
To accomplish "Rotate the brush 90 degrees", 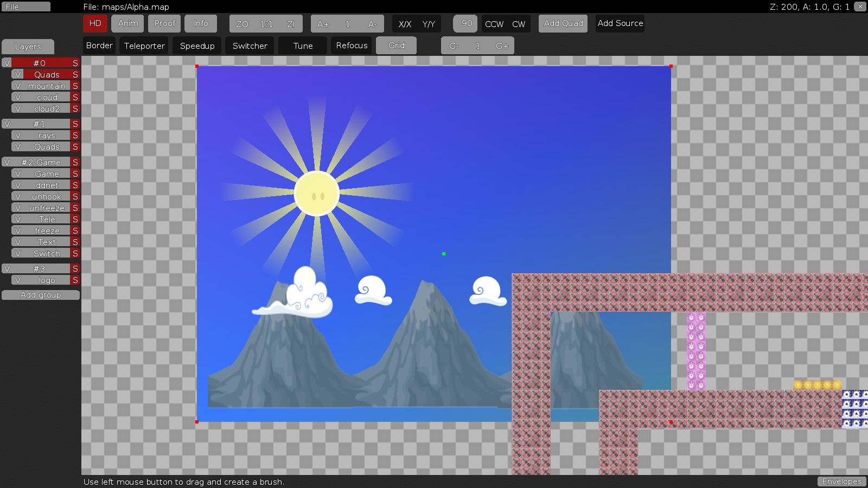I will pyautogui.click(x=465, y=24).
